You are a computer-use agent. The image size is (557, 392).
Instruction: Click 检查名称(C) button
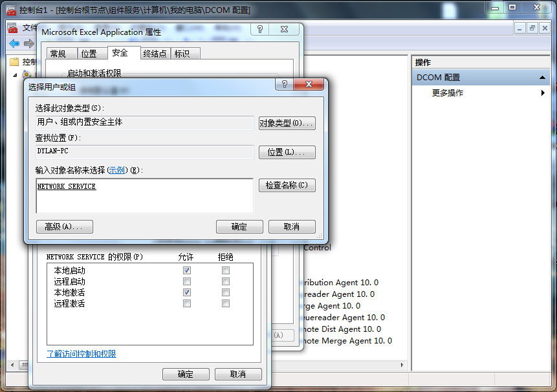tap(287, 186)
